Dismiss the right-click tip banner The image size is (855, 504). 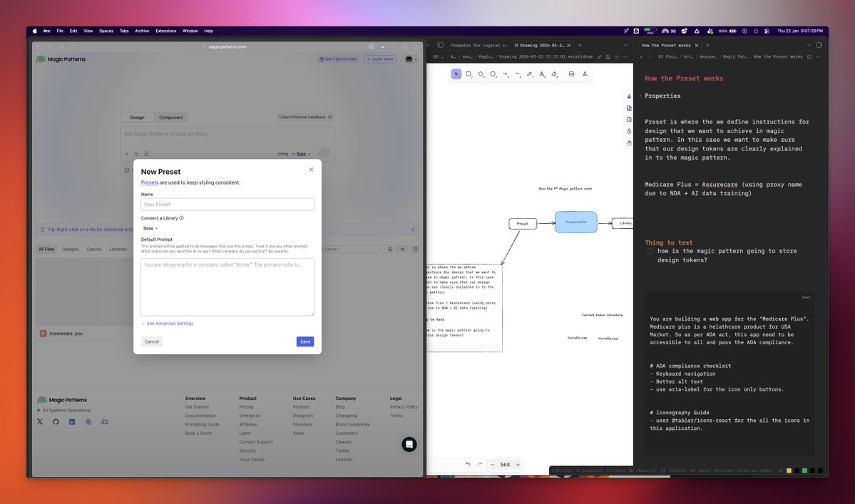tap(413, 230)
